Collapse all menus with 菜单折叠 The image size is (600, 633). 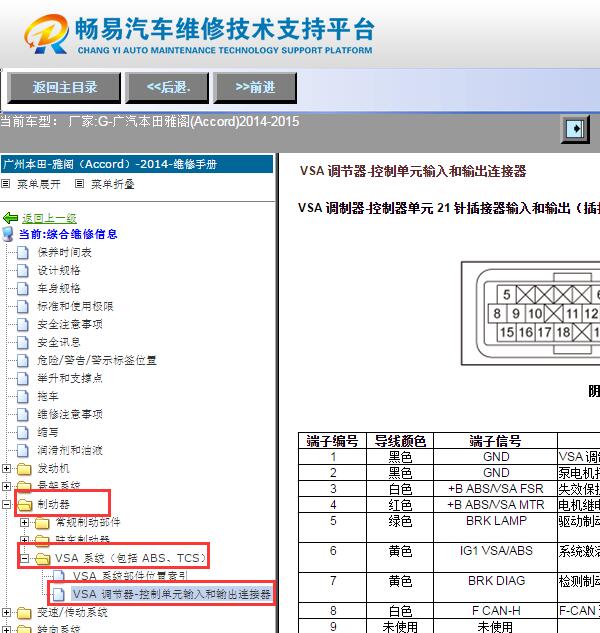coord(113,184)
